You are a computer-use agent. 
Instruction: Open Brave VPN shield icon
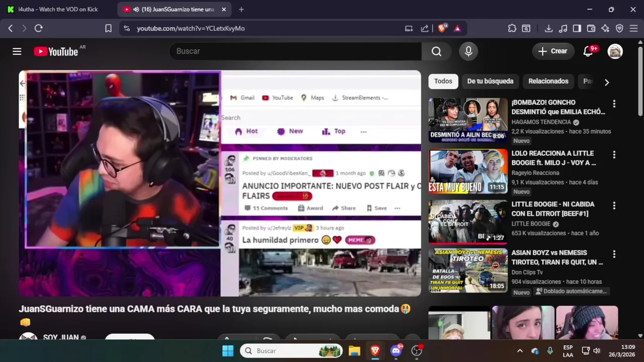[x=619, y=29]
